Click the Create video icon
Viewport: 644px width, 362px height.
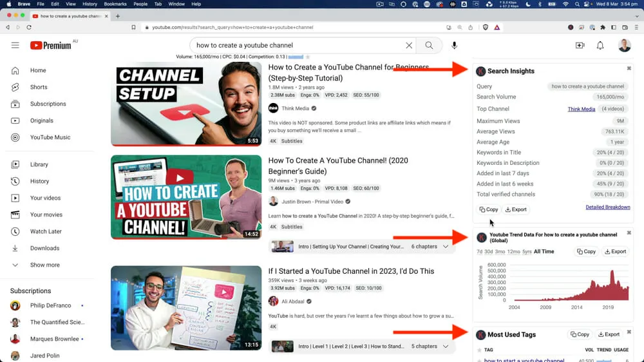(x=580, y=46)
